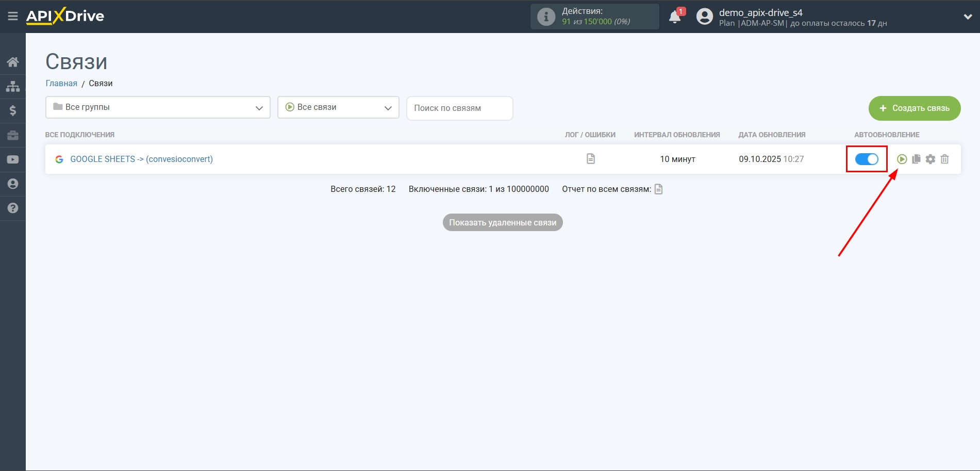Click 'Показать удаленные связи' button
980x471 pixels.
tap(503, 222)
